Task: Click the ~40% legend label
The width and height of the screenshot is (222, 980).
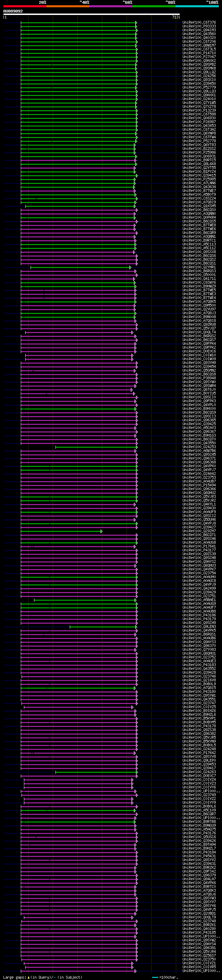Action: 84,2
